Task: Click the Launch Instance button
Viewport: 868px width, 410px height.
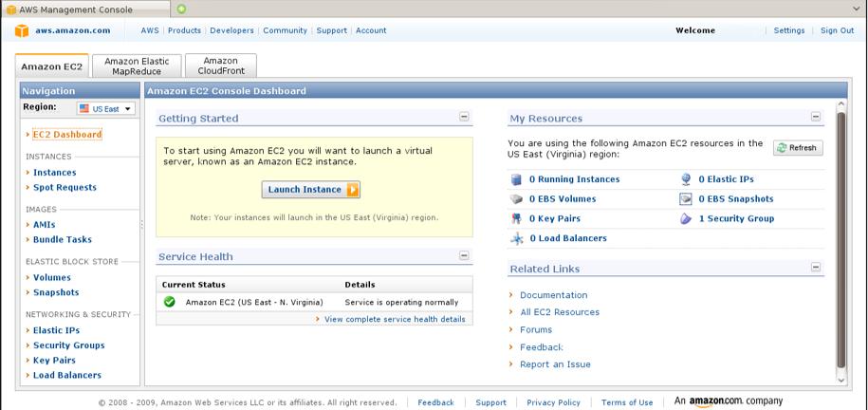Action: tap(311, 190)
